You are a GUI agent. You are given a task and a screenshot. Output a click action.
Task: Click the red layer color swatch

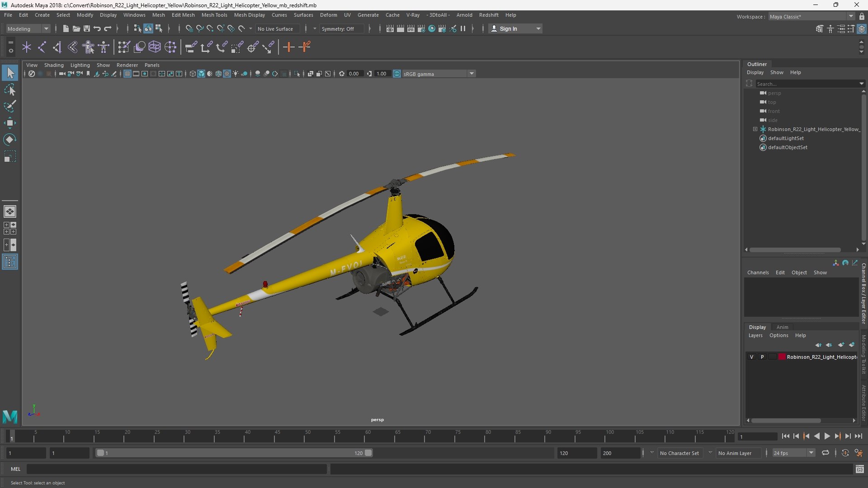pyautogui.click(x=782, y=357)
